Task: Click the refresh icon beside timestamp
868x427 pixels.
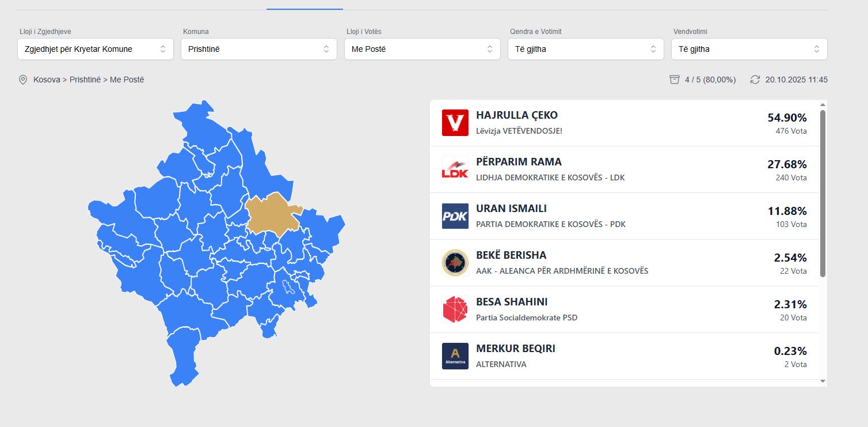Action: pos(755,80)
